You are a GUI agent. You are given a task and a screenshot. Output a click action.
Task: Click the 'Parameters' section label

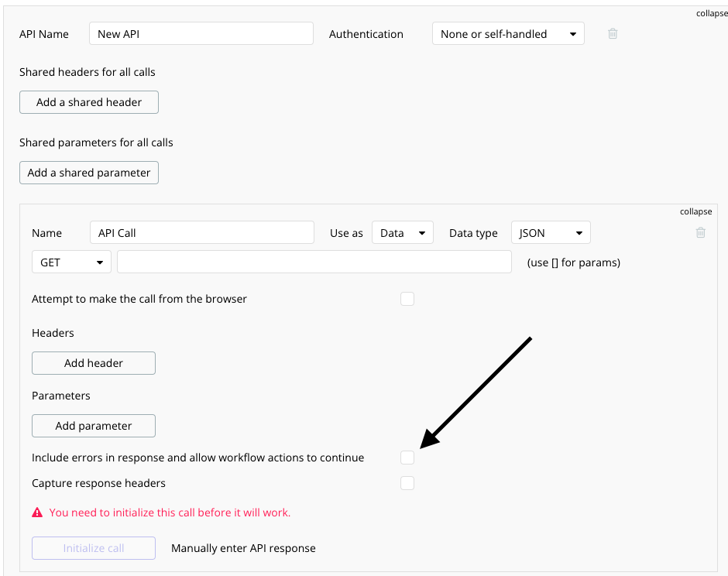click(x=61, y=396)
